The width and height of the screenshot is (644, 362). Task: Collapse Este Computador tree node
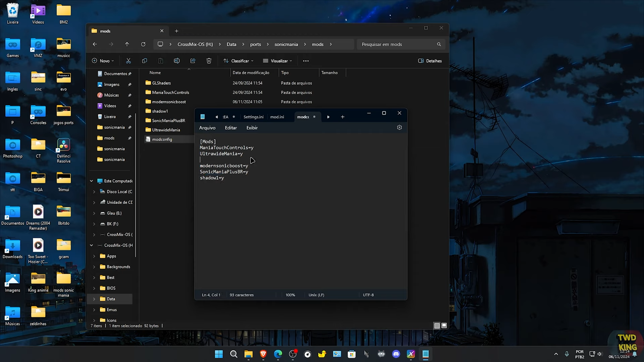(91, 181)
